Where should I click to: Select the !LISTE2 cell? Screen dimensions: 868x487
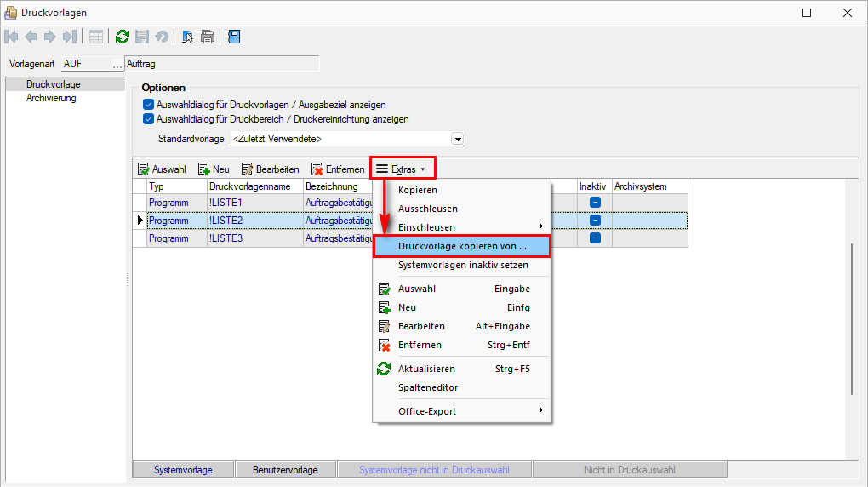255,221
